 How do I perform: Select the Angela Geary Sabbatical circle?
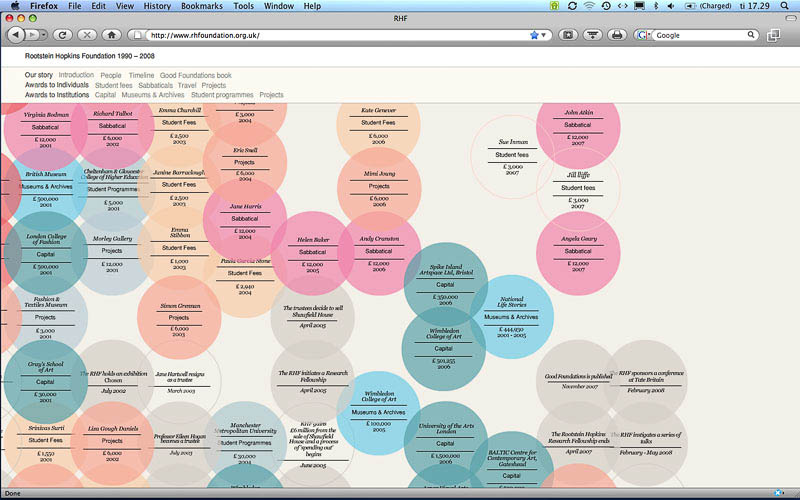(x=578, y=253)
